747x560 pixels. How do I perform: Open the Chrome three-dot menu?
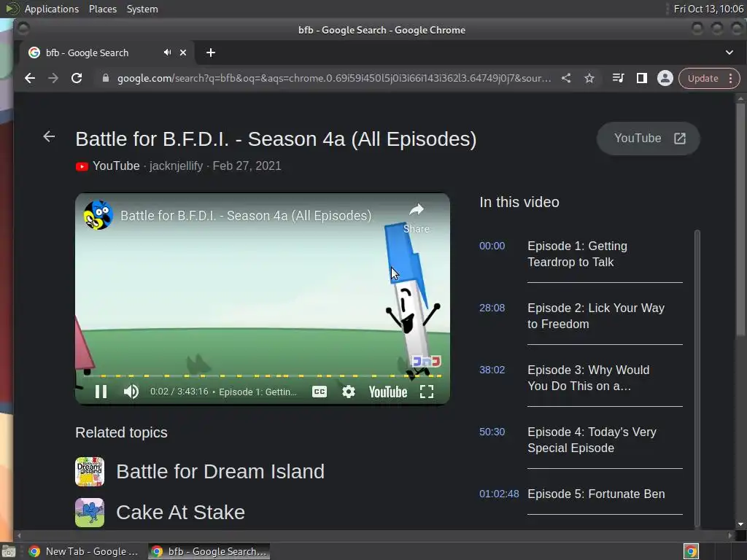tap(730, 79)
